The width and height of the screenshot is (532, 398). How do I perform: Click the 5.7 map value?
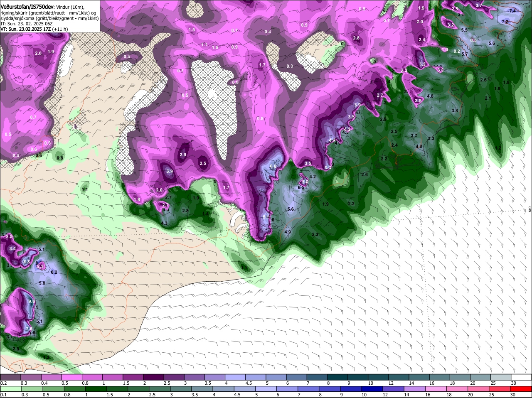click(465, 54)
